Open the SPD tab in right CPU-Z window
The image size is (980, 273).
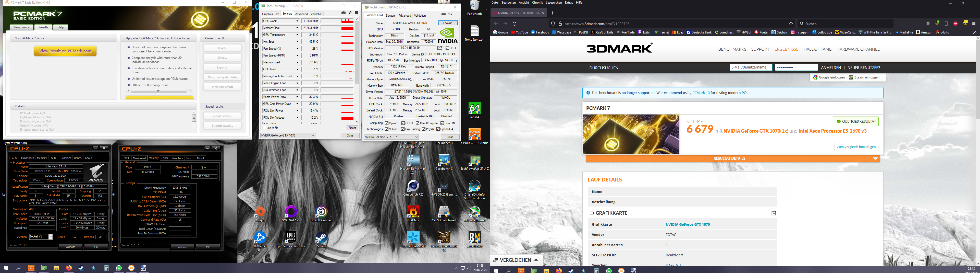[165, 158]
